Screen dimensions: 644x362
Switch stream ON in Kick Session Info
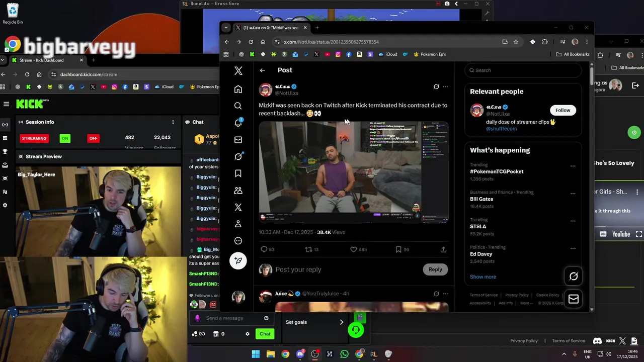point(64,138)
